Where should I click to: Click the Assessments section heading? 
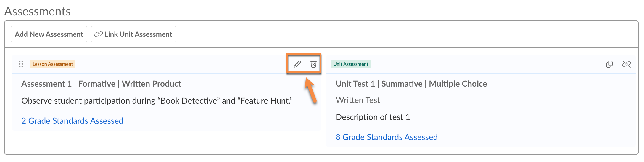pyautogui.click(x=38, y=11)
